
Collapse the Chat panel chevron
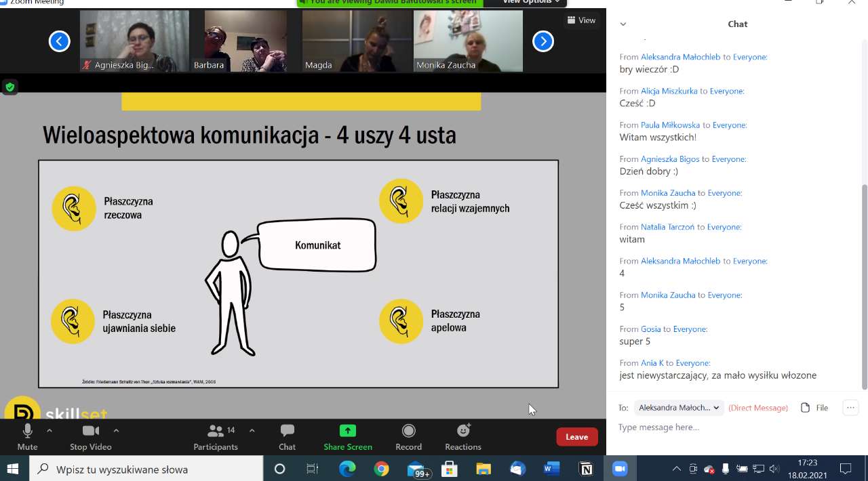pyautogui.click(x=623, y=24)
